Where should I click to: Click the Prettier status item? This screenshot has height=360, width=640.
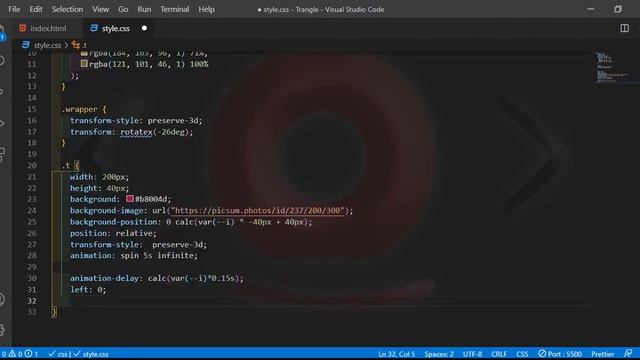pos(602,354)
